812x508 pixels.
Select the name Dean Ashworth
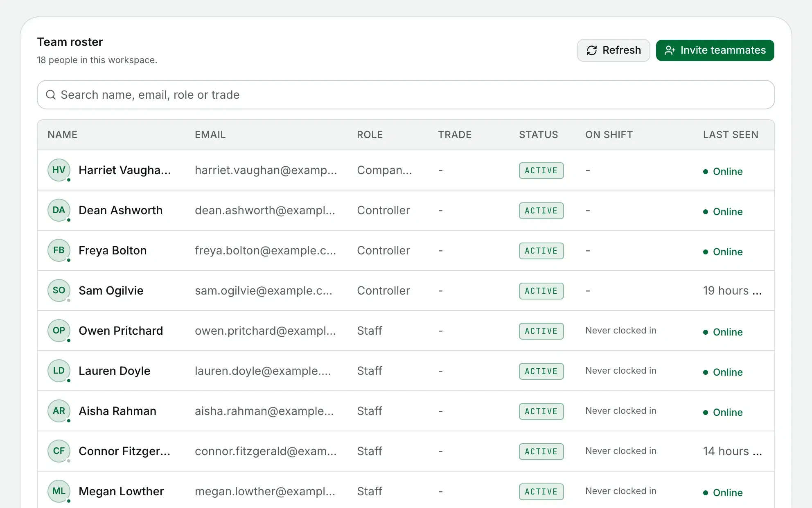coord(121,210)
